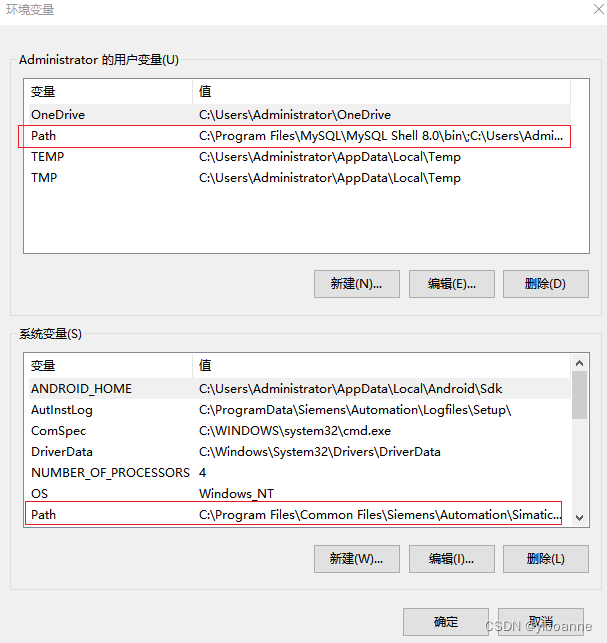This screenshot has width=607, height=643.
Task: Cancel with the 取消 button
Action: [x=541, y=622]
